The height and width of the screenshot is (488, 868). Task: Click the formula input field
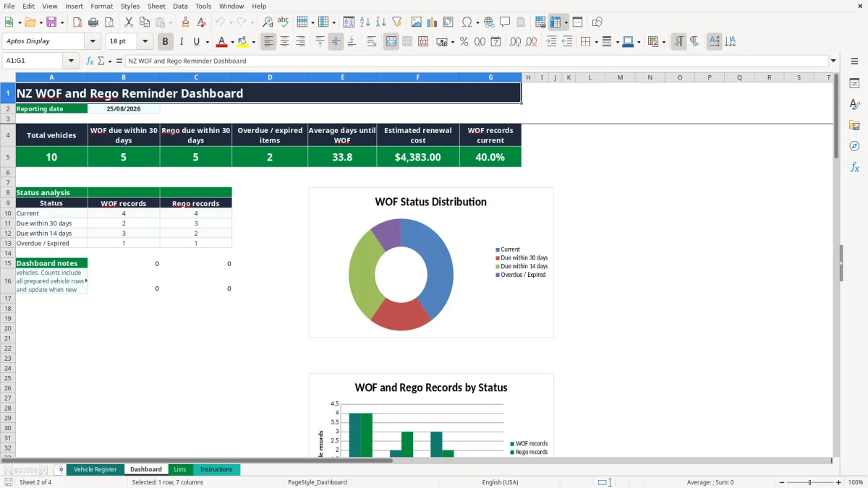[476, 61]
